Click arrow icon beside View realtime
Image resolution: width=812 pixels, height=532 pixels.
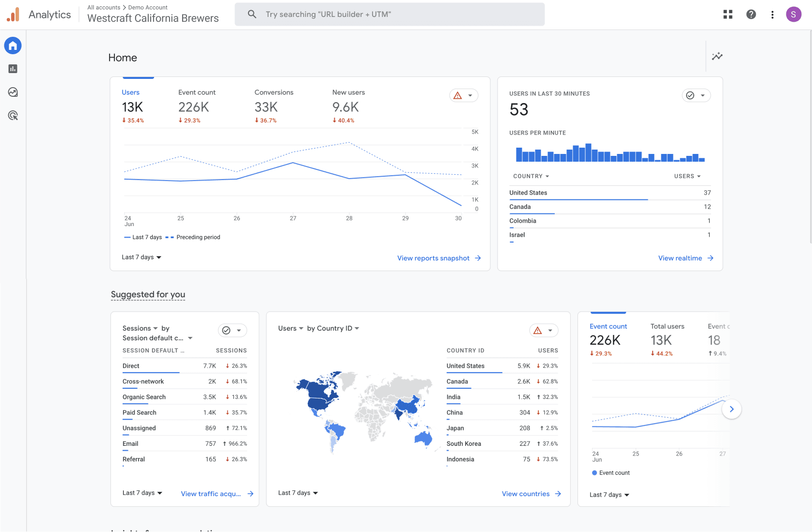pyautogui.click(x=710, y=258)
